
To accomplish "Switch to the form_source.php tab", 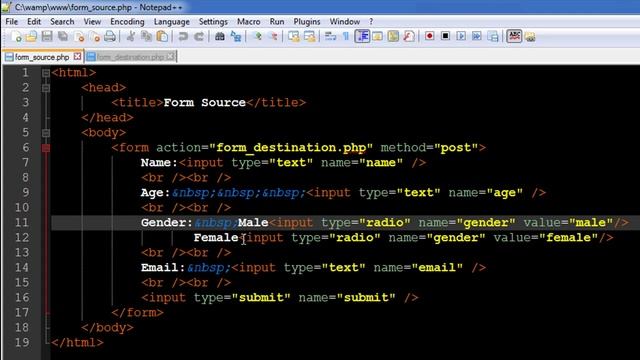I will 42,57.
